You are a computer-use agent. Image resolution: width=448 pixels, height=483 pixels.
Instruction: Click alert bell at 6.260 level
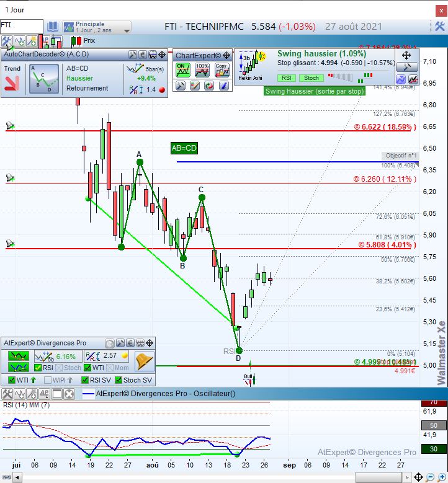tap(10, 178)
